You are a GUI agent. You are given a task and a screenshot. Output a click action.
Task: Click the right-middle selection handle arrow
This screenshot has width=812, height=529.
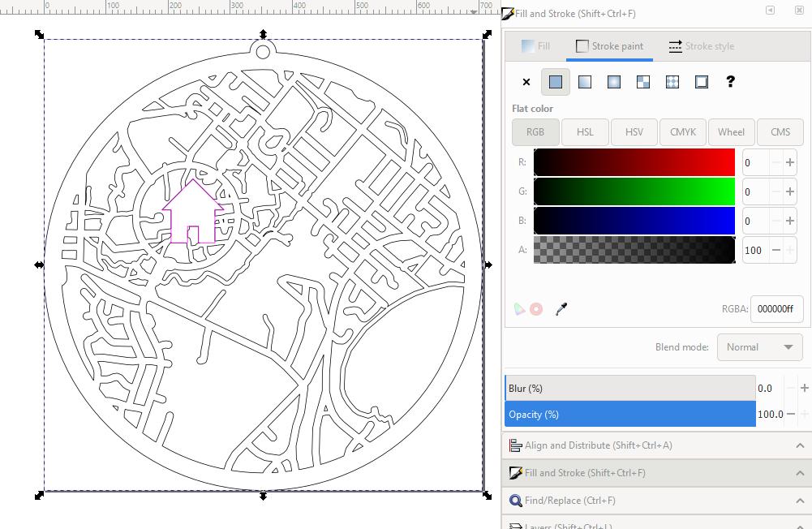coord(487,264)
